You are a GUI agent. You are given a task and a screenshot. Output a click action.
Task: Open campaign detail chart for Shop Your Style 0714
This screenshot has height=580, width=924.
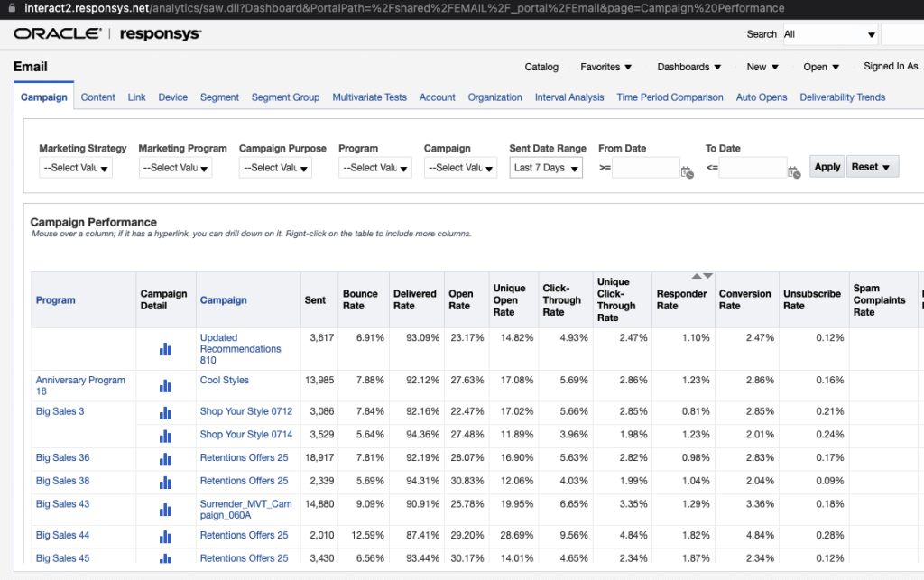click(x=165, y=436)
